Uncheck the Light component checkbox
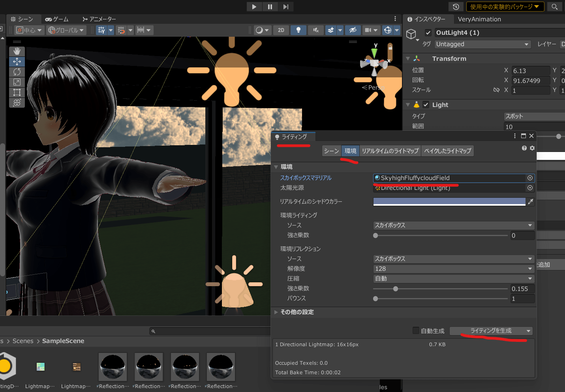 point(426,105)
